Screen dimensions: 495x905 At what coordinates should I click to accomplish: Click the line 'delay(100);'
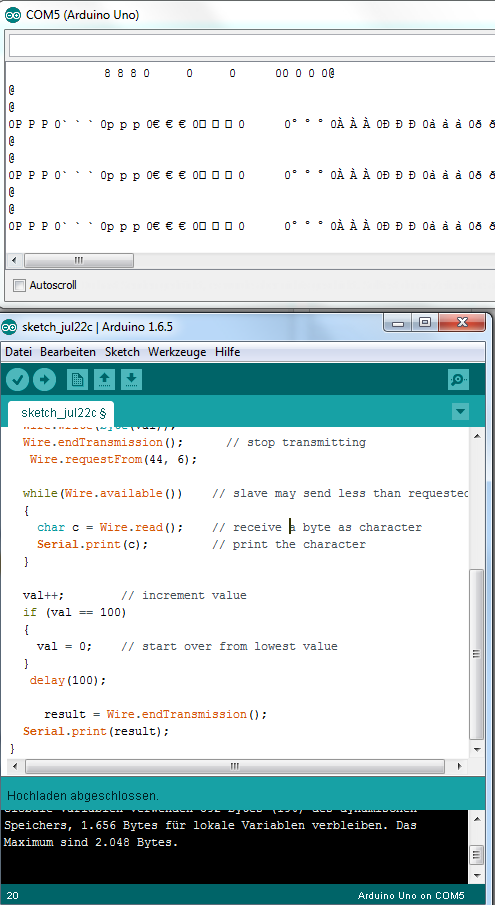(x=68, y=680)
